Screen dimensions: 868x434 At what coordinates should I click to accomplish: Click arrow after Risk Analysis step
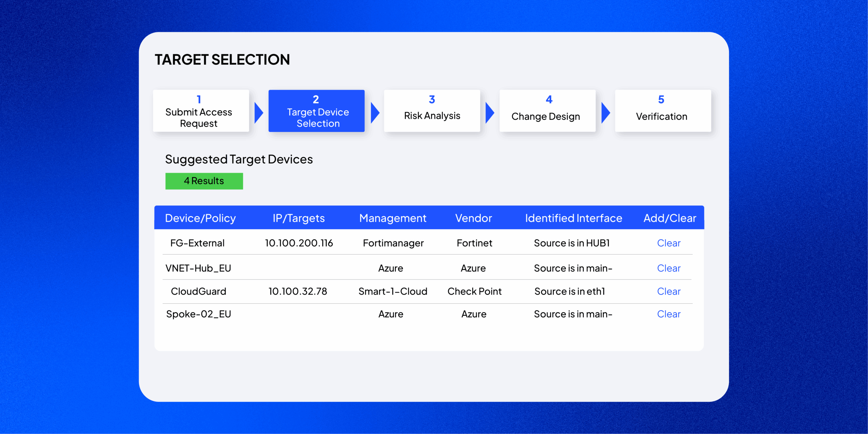pyautogui.click(x=490, y=113)
